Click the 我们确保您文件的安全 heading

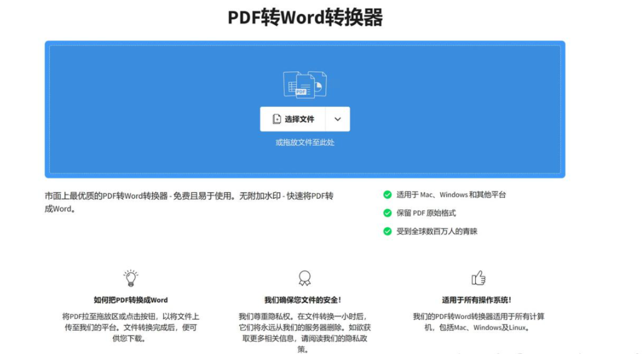point(303,300)
